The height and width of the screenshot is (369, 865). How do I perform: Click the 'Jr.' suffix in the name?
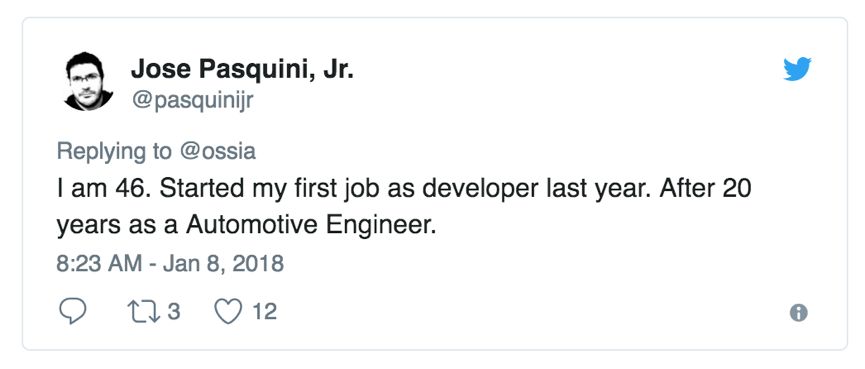pyautogui.click(x=338, y=71)
